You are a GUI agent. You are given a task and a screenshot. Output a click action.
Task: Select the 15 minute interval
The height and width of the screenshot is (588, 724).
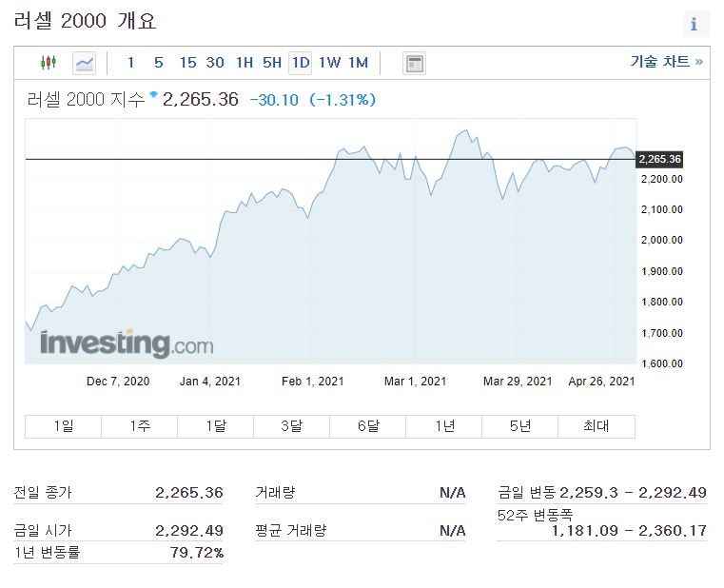pyautogui.click(x=188, y=63)
